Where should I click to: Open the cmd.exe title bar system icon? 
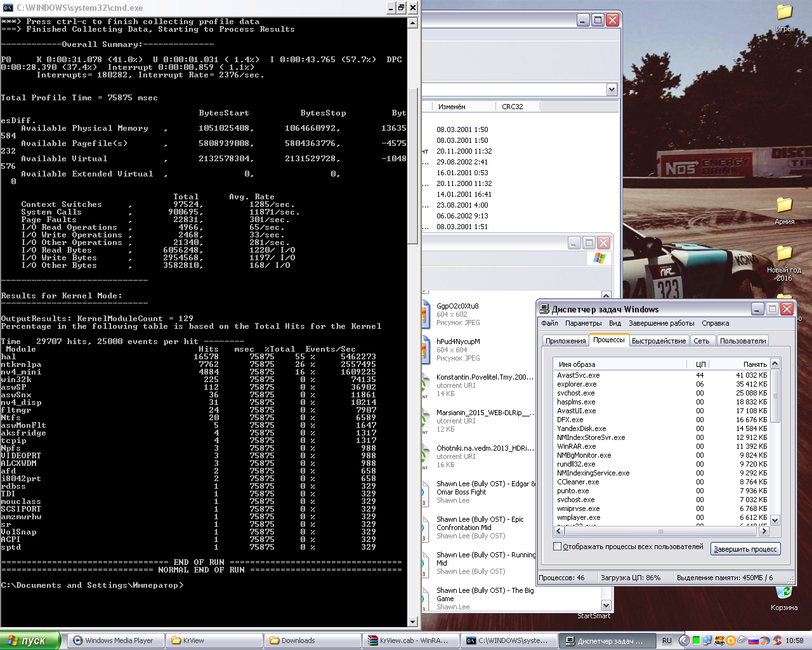8,8
